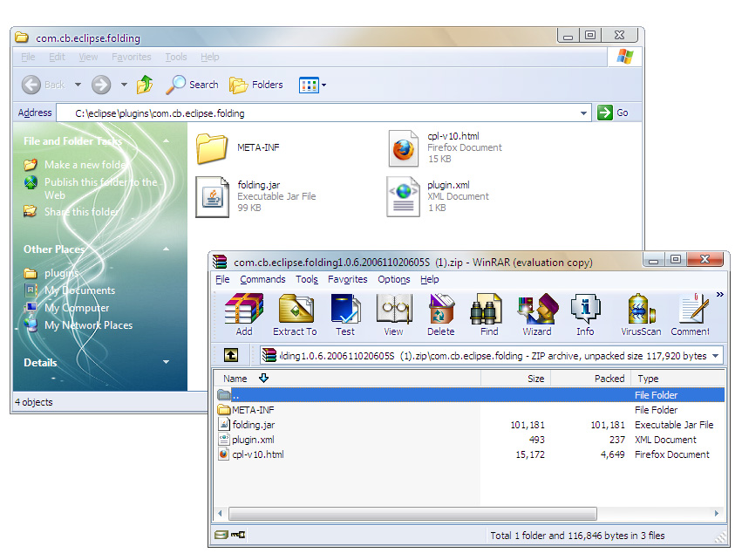Image resolution: width=742 pixels, height=560 pixels.
Task: Open the WinRAR Options menu
Action: [x=394, y=279]
